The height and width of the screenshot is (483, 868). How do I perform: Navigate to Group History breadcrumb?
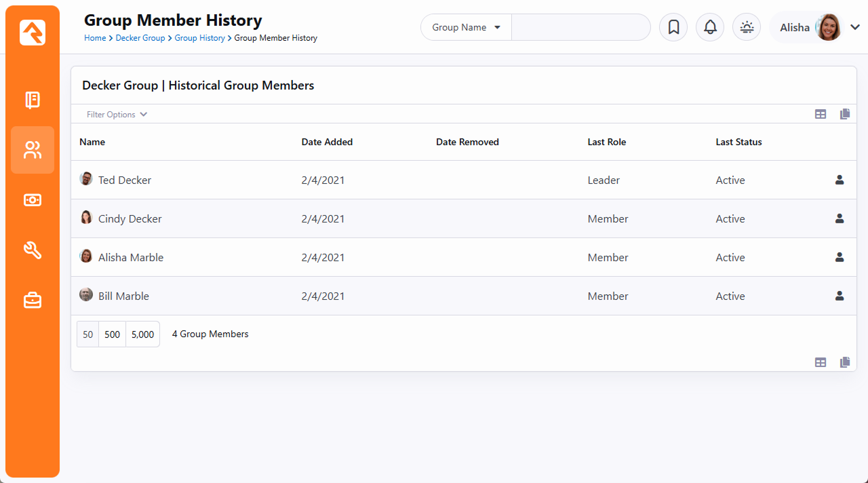(199, 38)
